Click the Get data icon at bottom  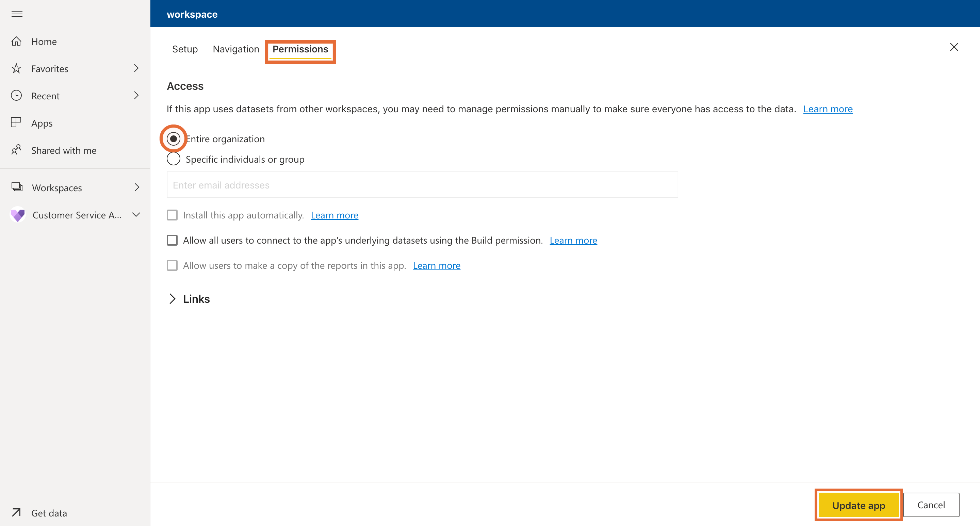click(x=17, y=512)
